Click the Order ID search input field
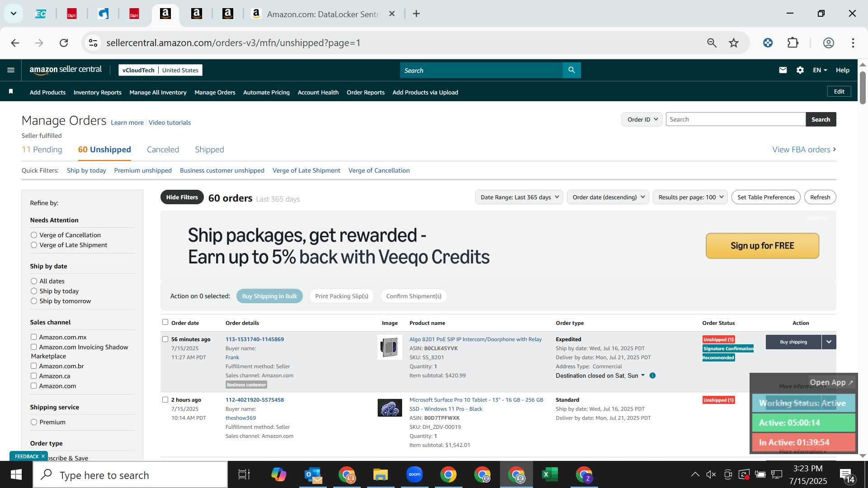Image resolution: width=868 pixels, height=488 pixels. click(x=736, y=119)
